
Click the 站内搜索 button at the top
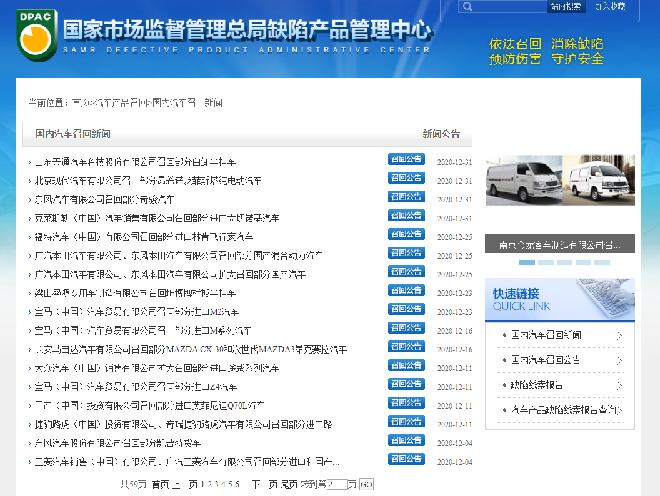565,7
